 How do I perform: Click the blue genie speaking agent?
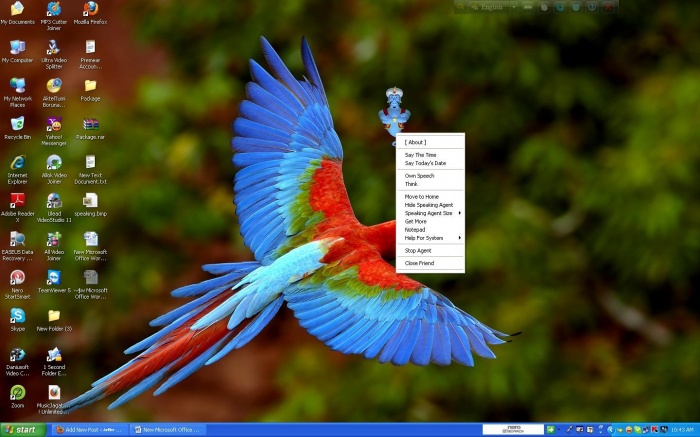pyautogui.click(x=394, y=114)
